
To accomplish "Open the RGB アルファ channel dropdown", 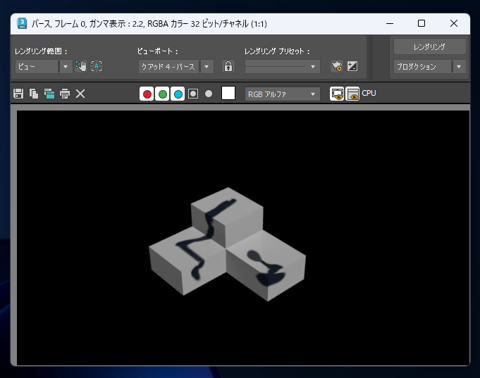I will [x=282, y=94].
